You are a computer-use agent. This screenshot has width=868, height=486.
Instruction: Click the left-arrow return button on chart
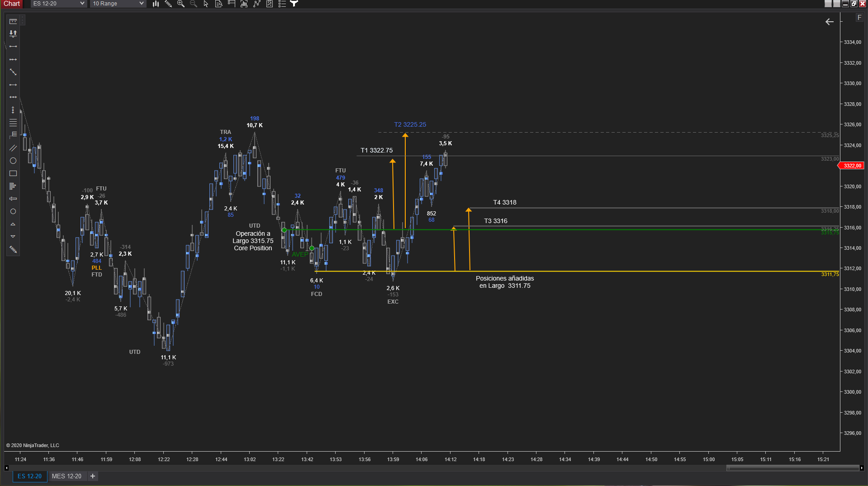click(x=829, y=22)
